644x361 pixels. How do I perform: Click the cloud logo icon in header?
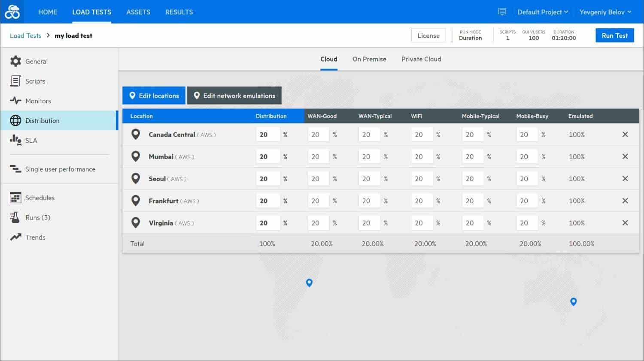(x=12, y=12)
